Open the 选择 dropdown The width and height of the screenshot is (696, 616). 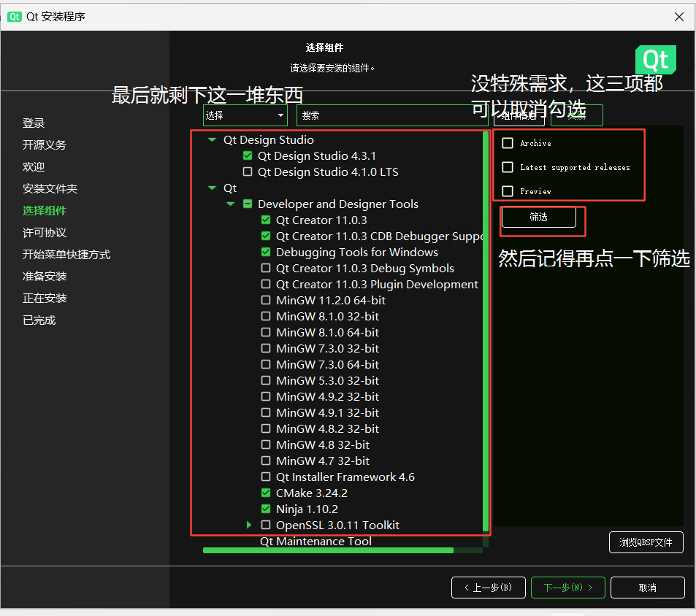click(x=245, y=115)
